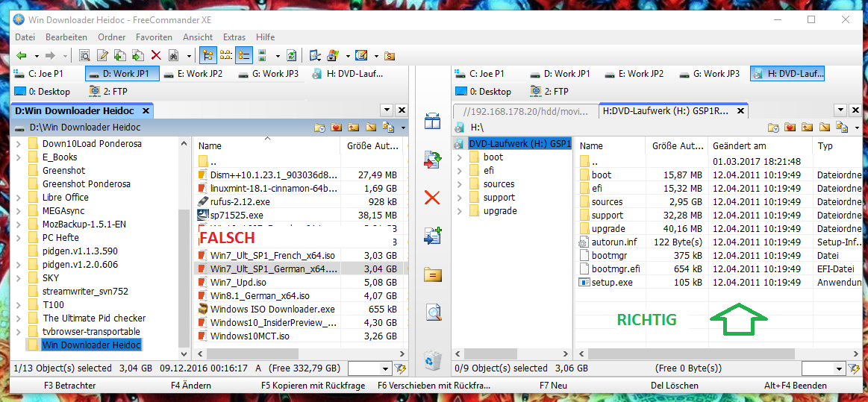The image size is (868, 402).
Task: Expand the MEGAsync folder in tree
Action: pos(19,210)
